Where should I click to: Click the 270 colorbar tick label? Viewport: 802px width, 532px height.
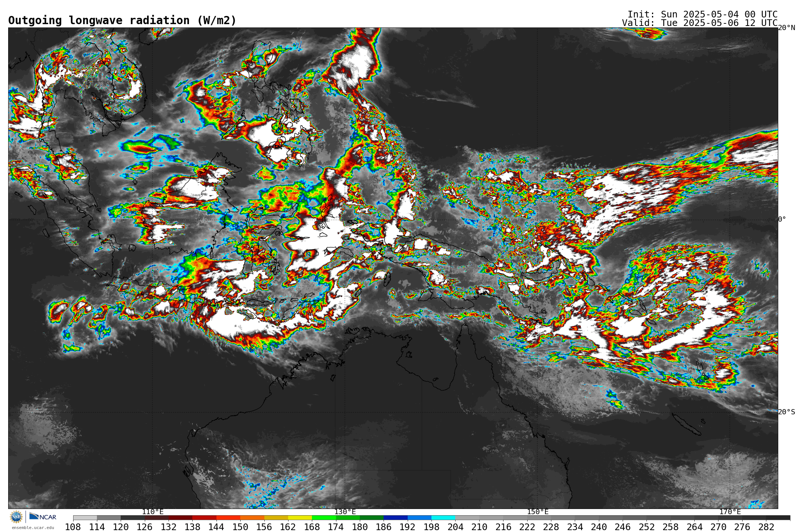pyautogui.click(x=718, y=527)
